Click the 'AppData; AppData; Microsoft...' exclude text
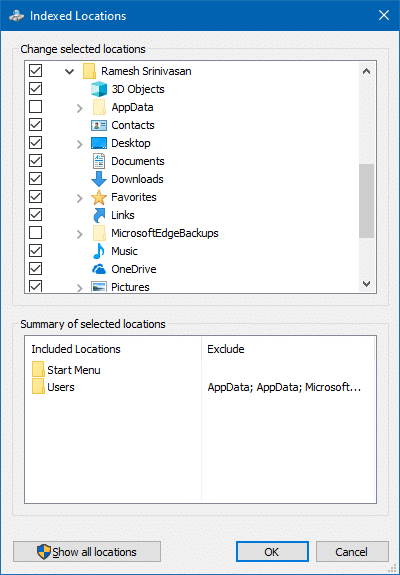The image size is (400, 575). [x=284, y=387]
